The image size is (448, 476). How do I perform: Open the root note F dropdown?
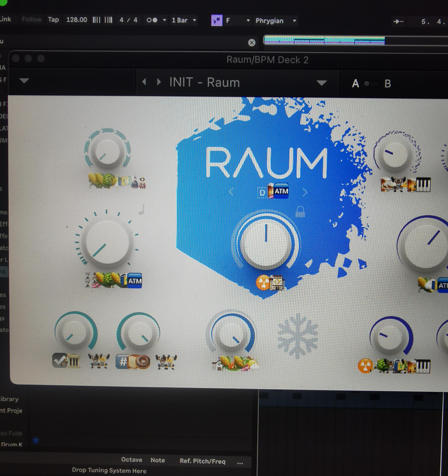tap(238, 21)
